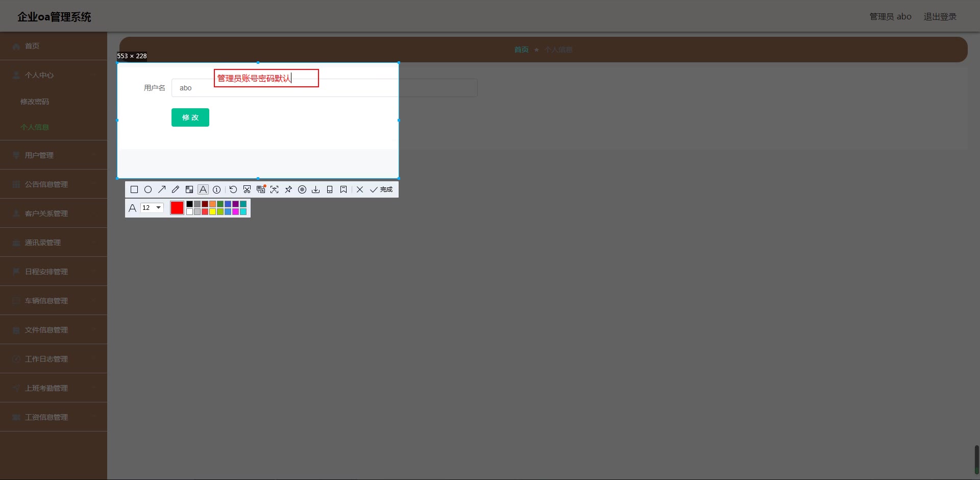Pick the white color swatch
The width and height of the screenshot is (980, 480).
190,212
